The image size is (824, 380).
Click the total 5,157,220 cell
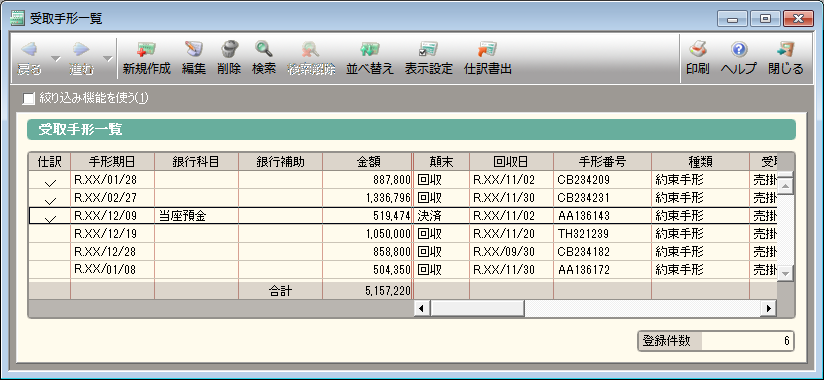click(367, 291)
